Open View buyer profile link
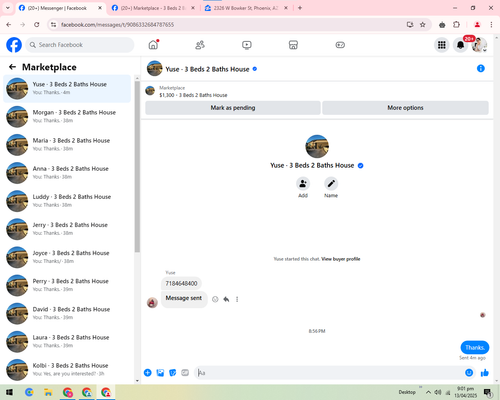The height and width of the screenshot is (400, 500). (x=341, y=259)
